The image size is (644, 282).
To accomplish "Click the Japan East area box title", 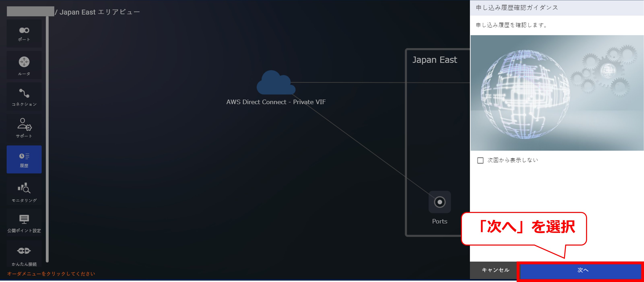I will (435, 60).
